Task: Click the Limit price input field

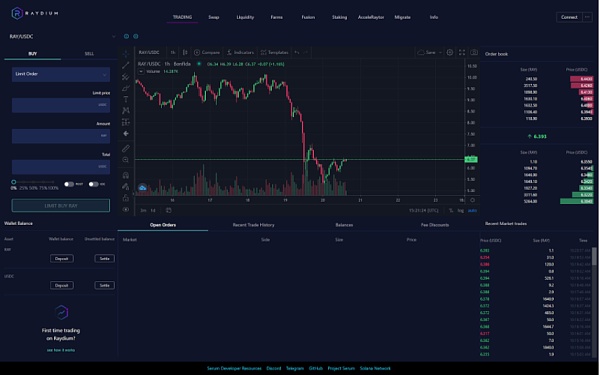Action: tap(61, 105)
